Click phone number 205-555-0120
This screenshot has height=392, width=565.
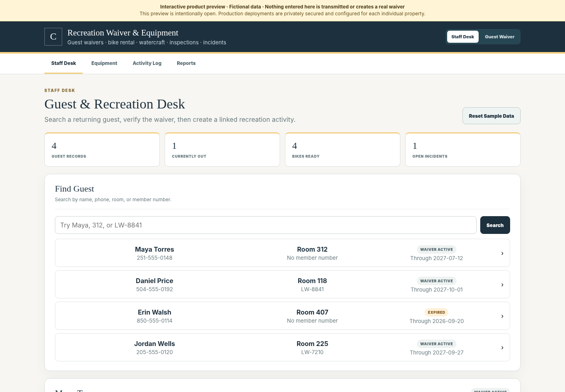155,352
